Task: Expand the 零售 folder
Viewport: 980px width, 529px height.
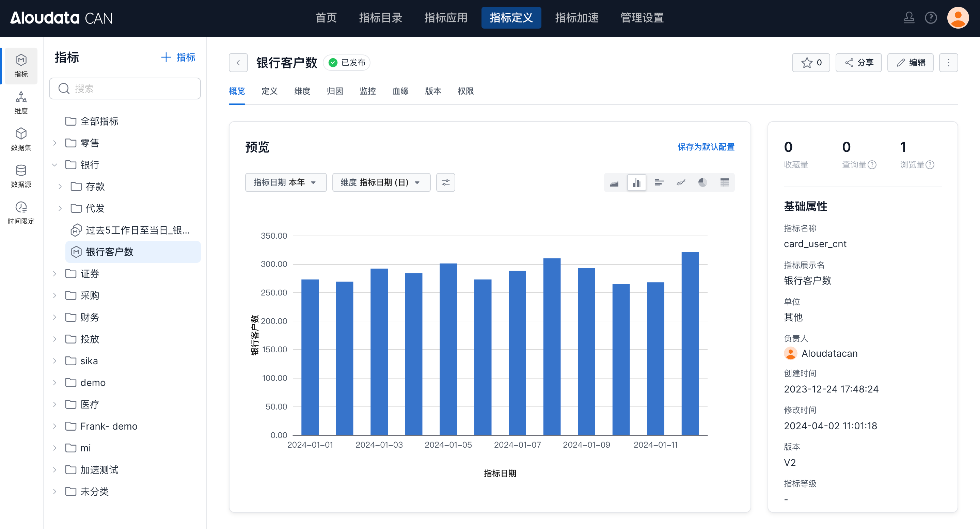Action: [x=54, y=143]
